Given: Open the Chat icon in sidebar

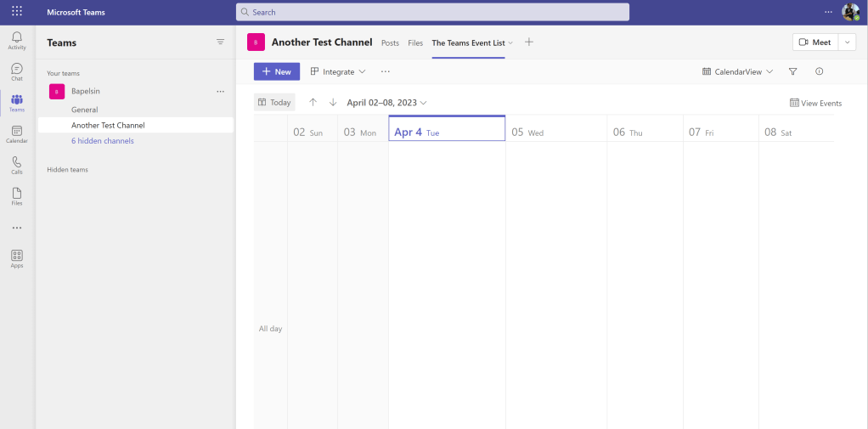Looking at the screenshot, I should [x=17, y=72].
